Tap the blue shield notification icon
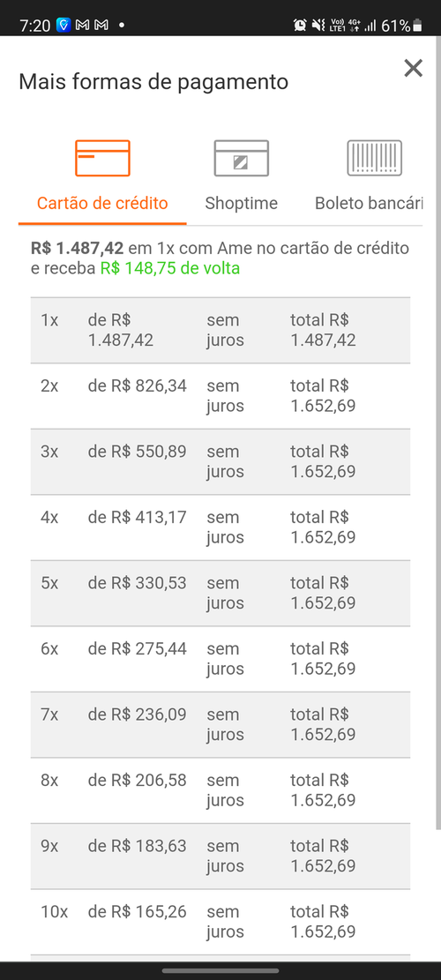Screen dimensions: 441x980 coord(64,26)
